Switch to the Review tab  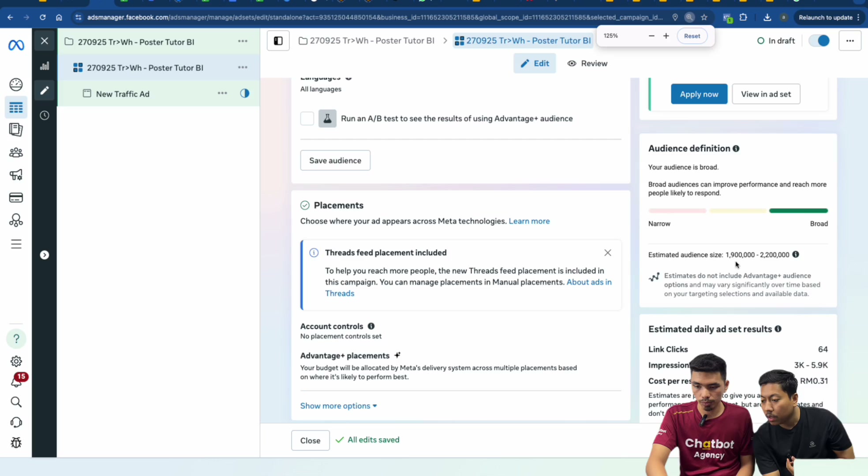coord(587,63)
